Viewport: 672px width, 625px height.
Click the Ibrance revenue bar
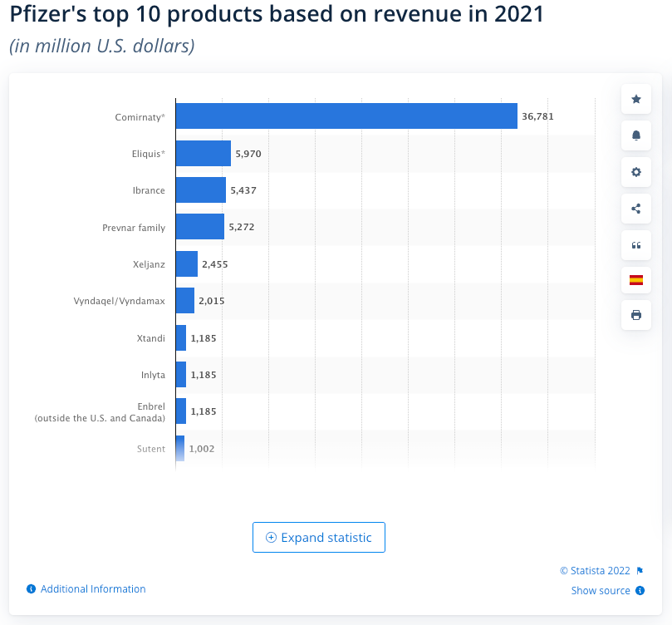click(x=201, y=189)
